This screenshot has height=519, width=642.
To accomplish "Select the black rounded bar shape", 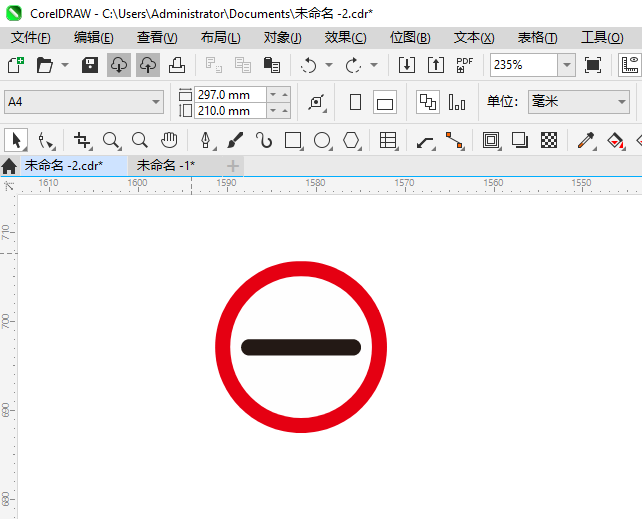I will (x=301, y=347).
